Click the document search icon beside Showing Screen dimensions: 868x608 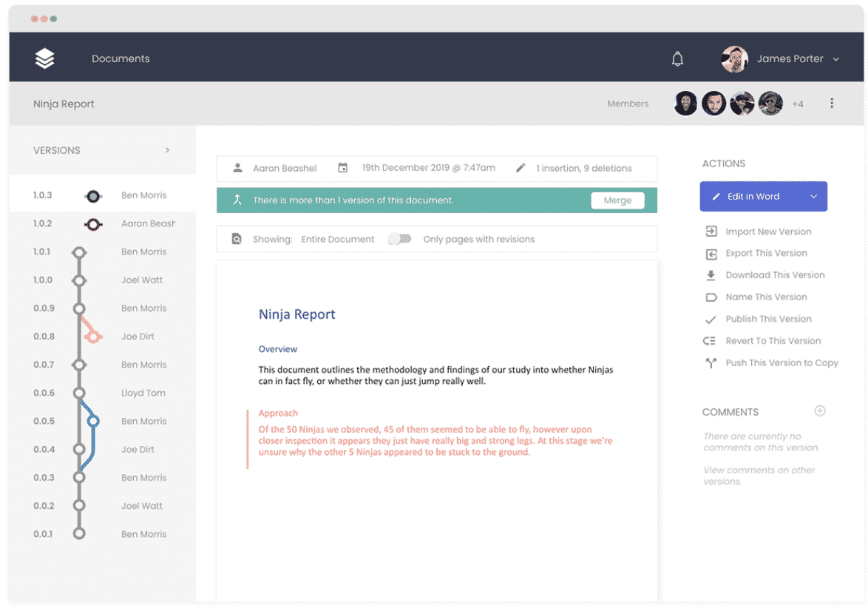pyautogui.click(x=237, y=239)
